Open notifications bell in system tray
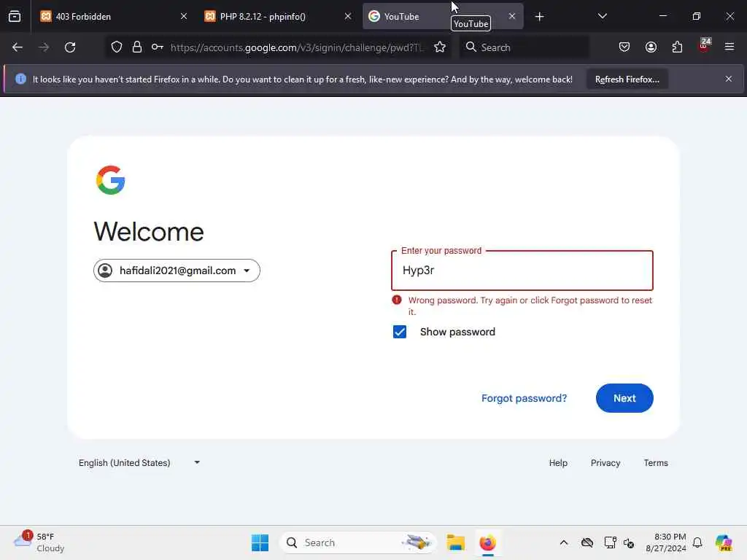747x560 pixels. point(697,542)
